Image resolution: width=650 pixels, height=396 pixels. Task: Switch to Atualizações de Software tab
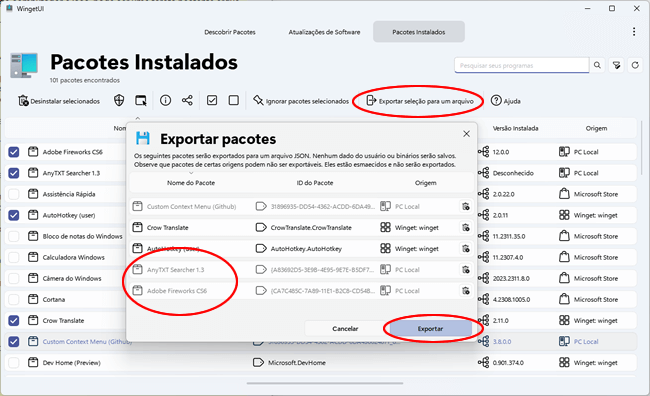[324, 32]
